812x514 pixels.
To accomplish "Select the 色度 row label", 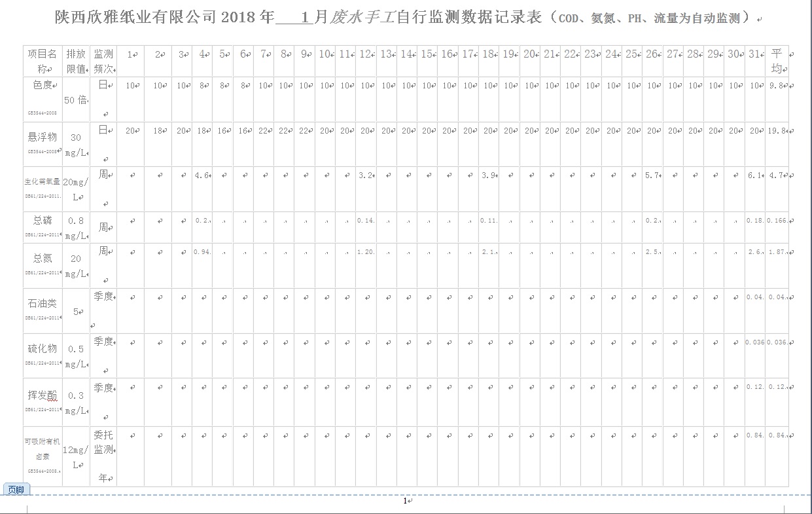I will 43,84.
